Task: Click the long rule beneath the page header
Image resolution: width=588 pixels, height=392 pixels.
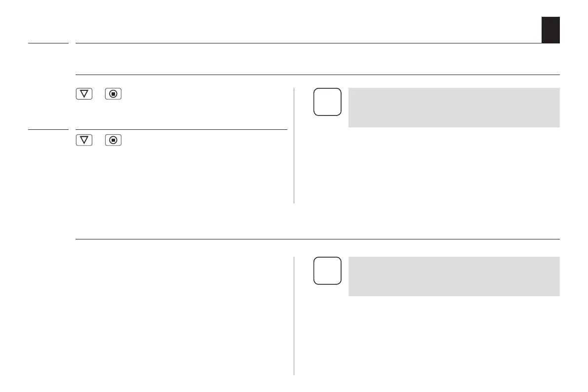Action: pos(316,43)
